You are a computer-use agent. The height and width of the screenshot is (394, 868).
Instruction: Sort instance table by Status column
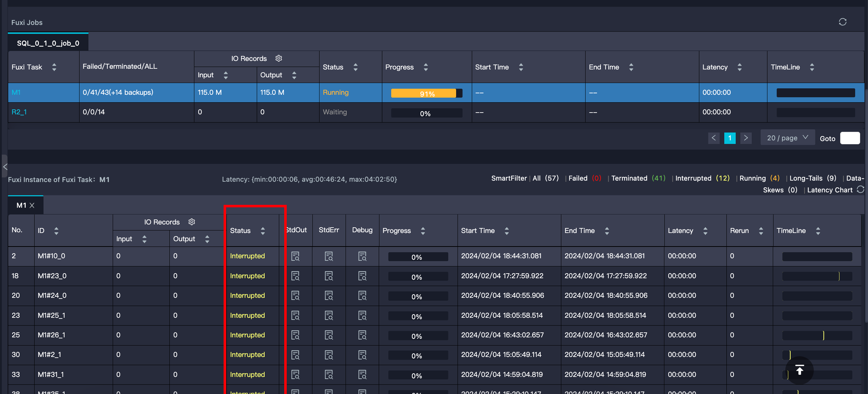coord(263,231)
